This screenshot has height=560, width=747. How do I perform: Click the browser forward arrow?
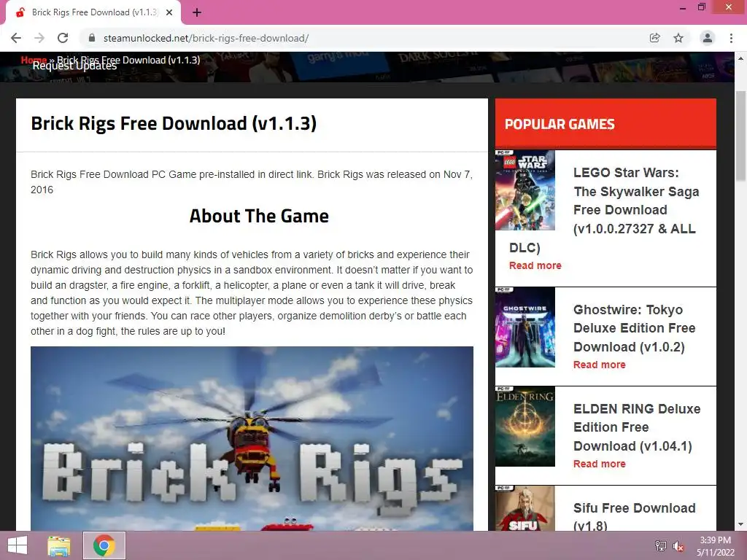click(39, 38)
